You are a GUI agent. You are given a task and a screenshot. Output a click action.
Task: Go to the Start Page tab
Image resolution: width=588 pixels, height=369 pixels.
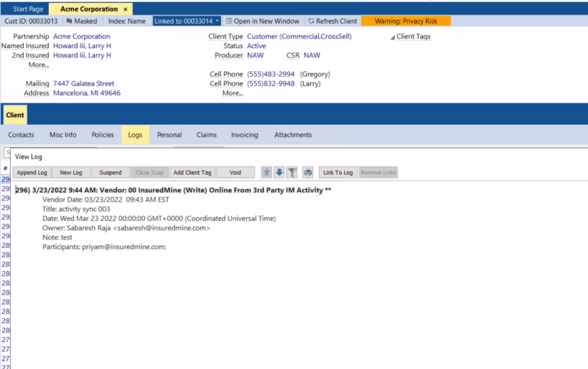click(x=27, y=9)
